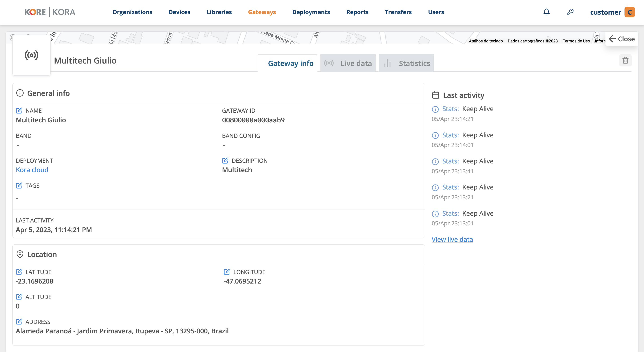Edit the gateway name
644x352 pixels.
point(20,110)
